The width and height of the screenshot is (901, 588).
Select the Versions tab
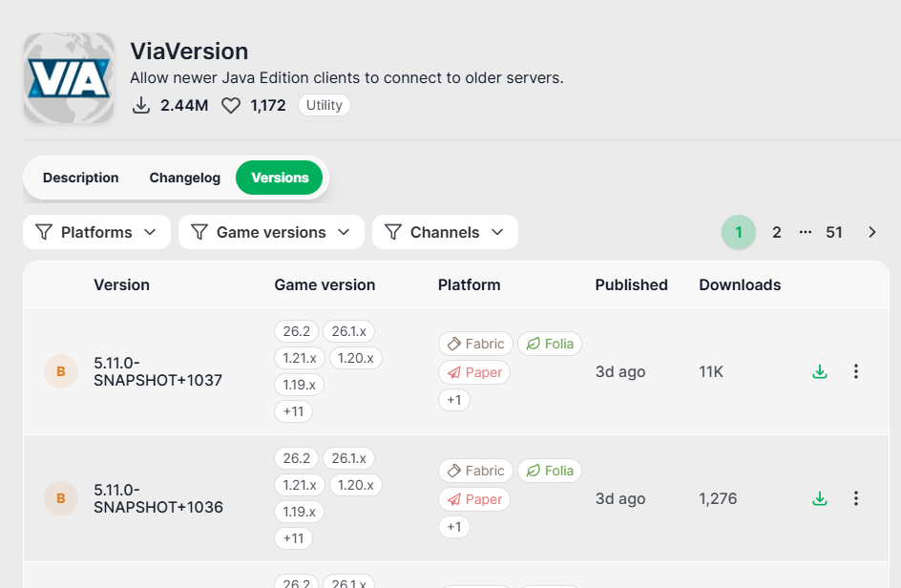click(280, 178)
